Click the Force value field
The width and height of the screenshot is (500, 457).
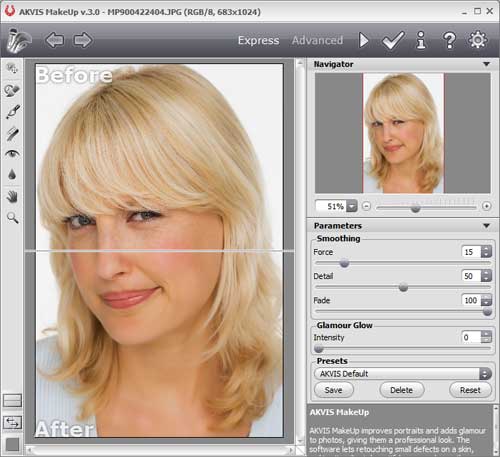[471, 252]
